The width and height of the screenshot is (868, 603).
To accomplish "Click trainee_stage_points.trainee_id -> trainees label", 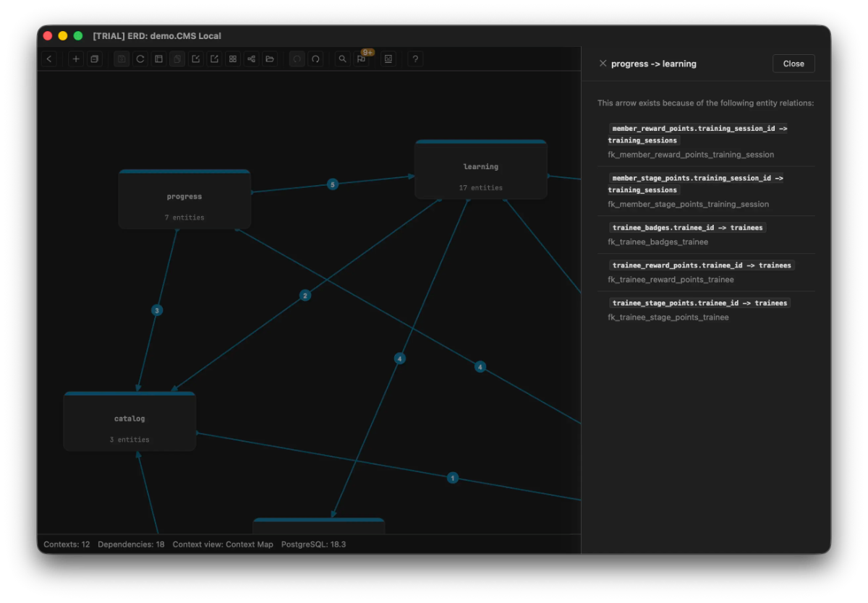I will pos(699,303).
